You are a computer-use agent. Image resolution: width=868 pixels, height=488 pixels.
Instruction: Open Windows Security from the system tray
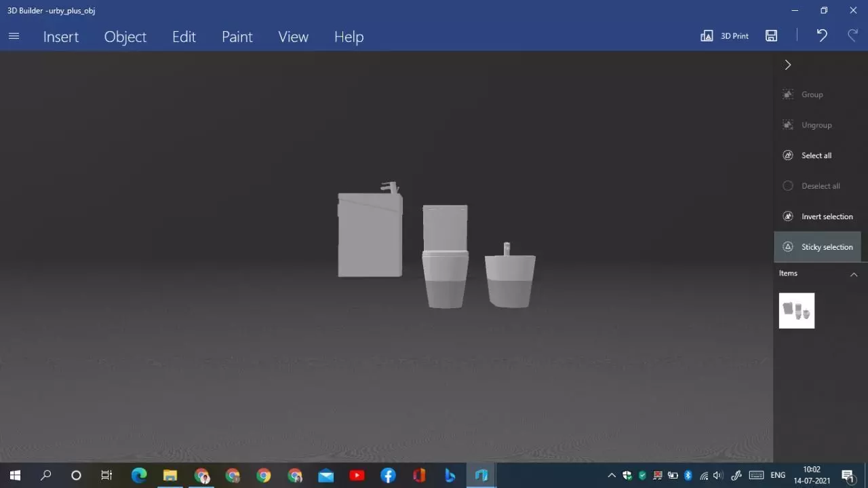pos(627,475)
